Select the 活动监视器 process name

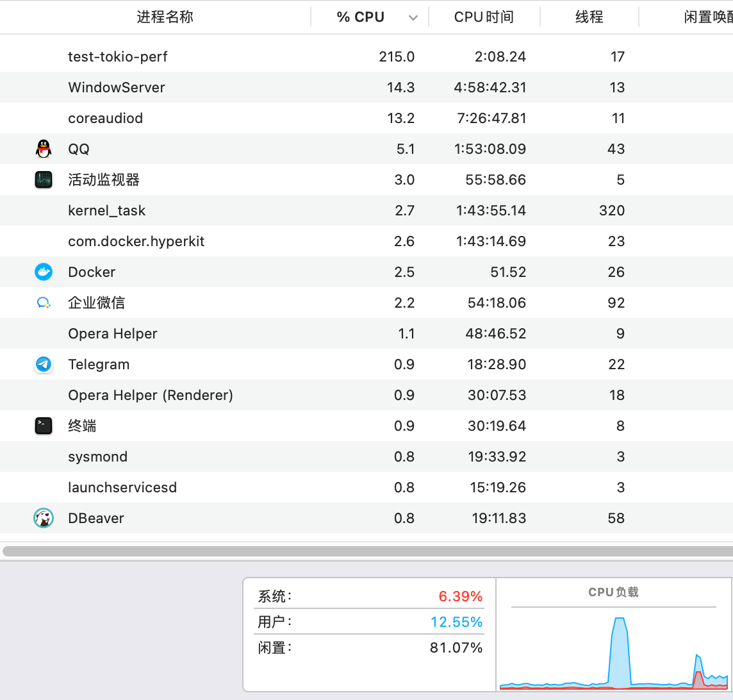click(104, 179)
